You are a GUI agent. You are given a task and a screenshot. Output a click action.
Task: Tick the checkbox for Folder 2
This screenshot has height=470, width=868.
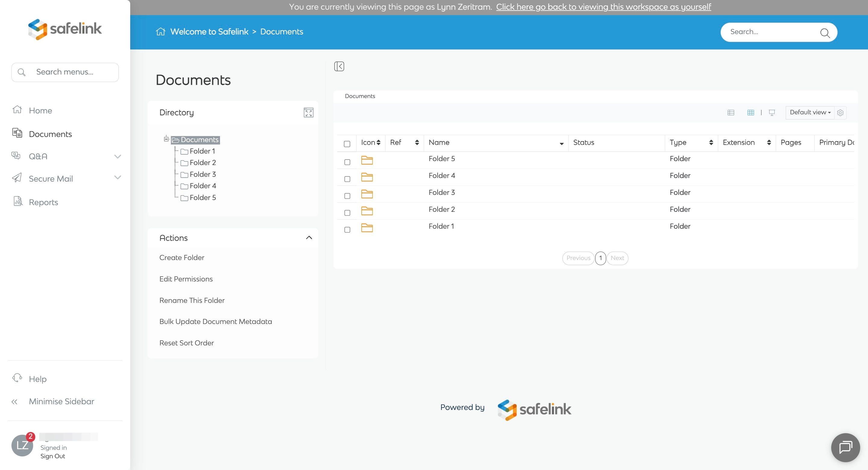[347, 213]
